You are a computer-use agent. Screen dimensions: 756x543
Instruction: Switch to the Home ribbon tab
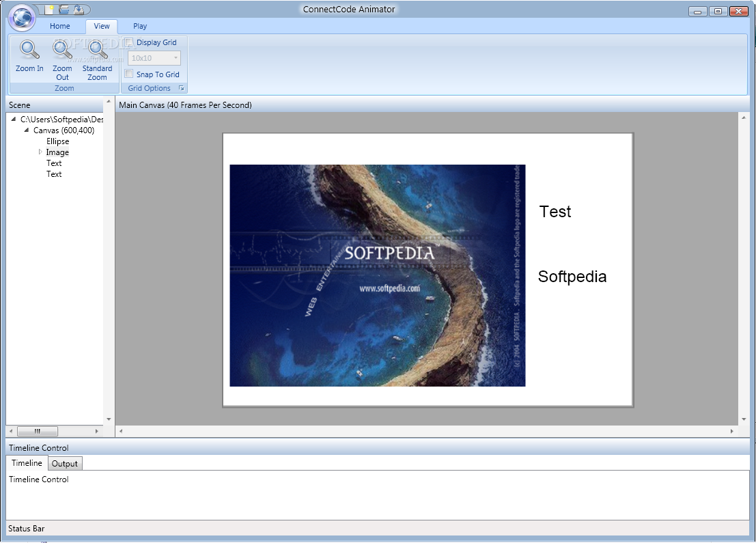[60, 26]
